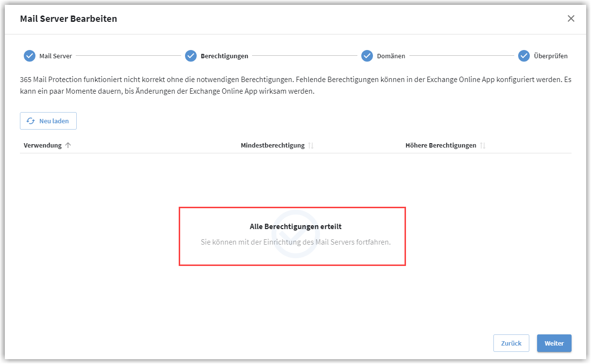Image resolution: width=591 pixels, height=364 pixels.
Task: Click the 'Sie können mit der Einrichtung' text
Action: coord(295,242)
